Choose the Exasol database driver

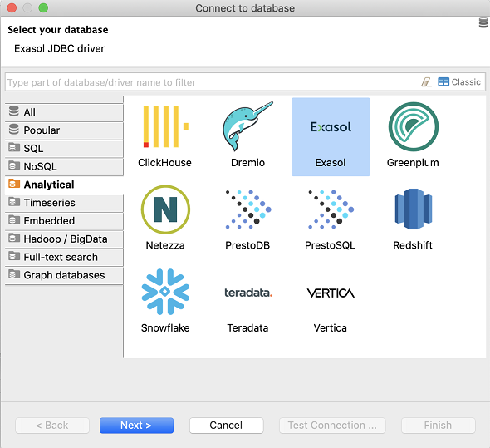331,136
